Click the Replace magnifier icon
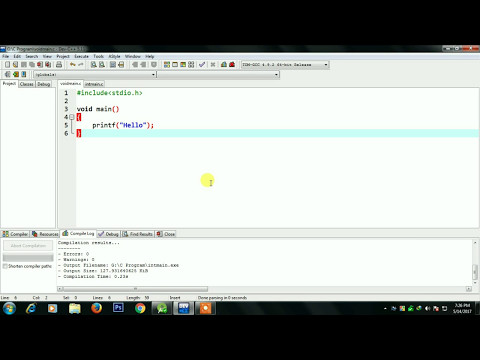Screen dimensions: 480x360 pos(102,65)
